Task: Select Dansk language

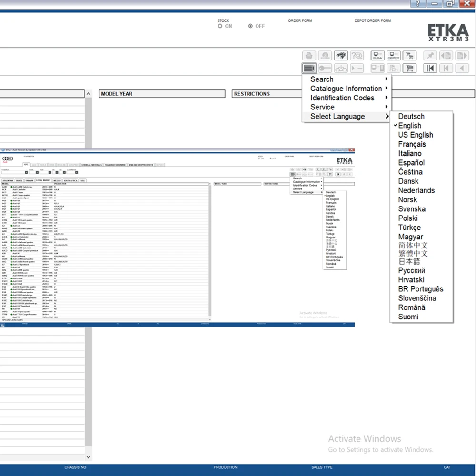Action: coord(408,181)
